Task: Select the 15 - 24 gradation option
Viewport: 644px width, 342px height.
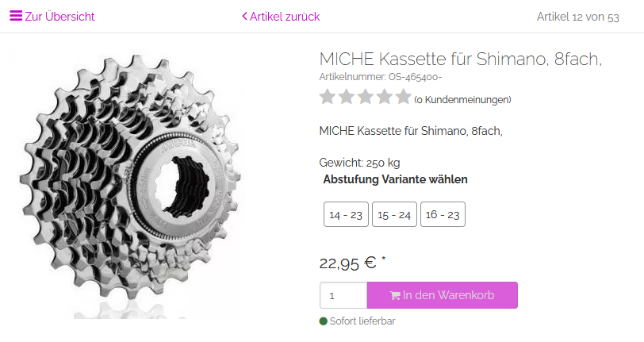Action: (394, 215)
